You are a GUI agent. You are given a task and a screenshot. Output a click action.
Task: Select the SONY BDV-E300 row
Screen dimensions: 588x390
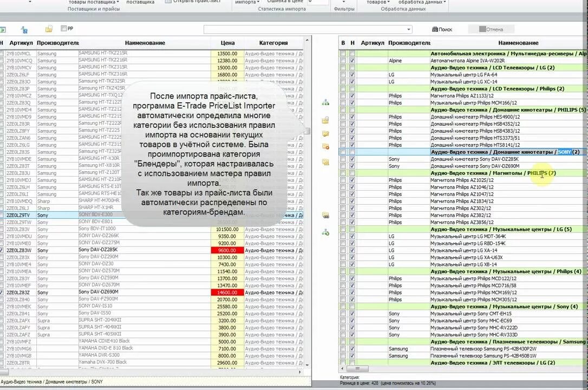click(152, 215)
